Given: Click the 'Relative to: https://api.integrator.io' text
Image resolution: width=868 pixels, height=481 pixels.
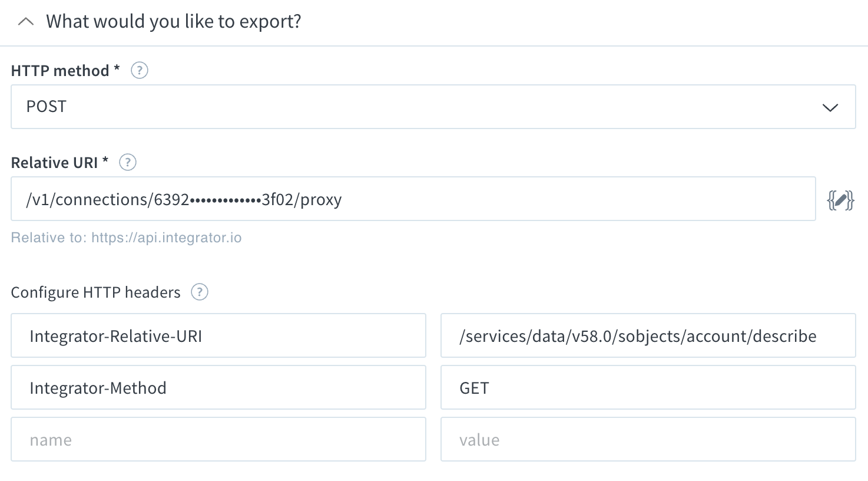Looking at the screenshot, I should coord(126,238).
